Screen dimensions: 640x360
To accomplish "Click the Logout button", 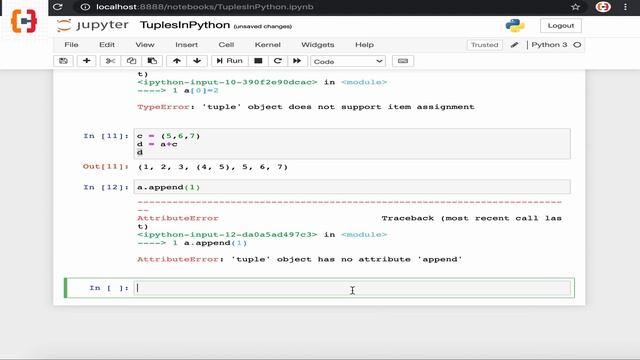I will pyautogui.click(x=560, y=25).
